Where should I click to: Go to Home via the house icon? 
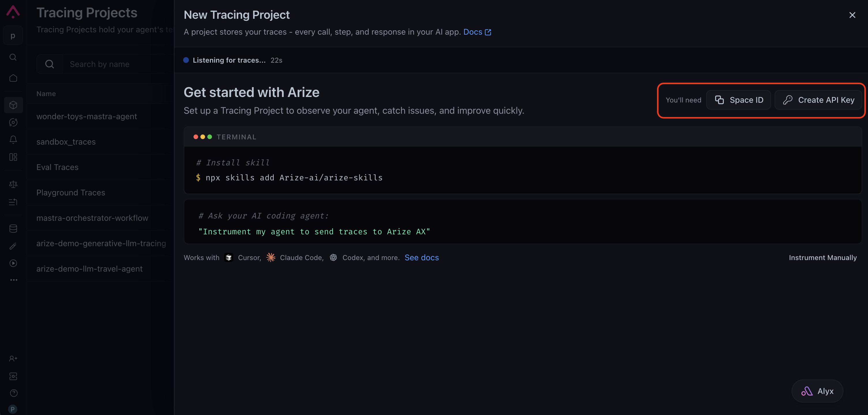[13, 78]
